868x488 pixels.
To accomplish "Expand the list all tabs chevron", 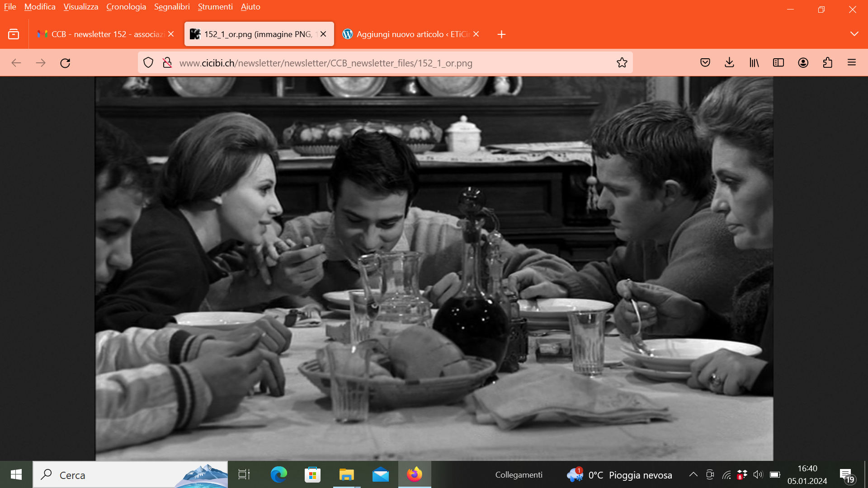I will coord(854,34).
